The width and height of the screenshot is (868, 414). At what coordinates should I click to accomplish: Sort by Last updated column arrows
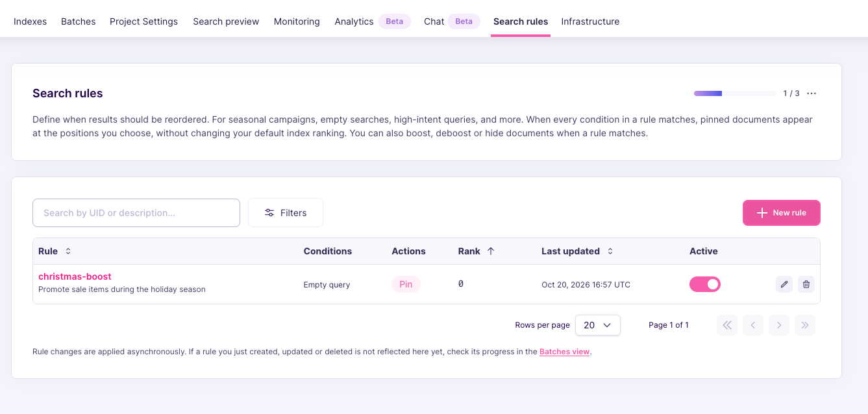(610, 251)
